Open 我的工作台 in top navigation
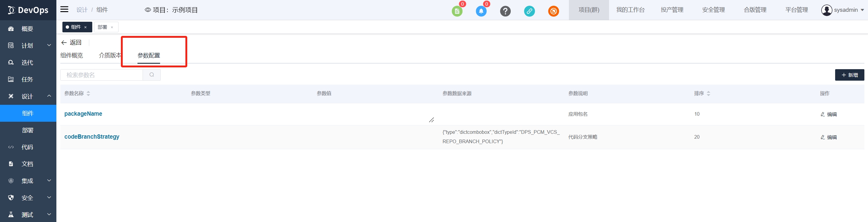Screen dimensions: 868x222 click(x=630, y=10)
